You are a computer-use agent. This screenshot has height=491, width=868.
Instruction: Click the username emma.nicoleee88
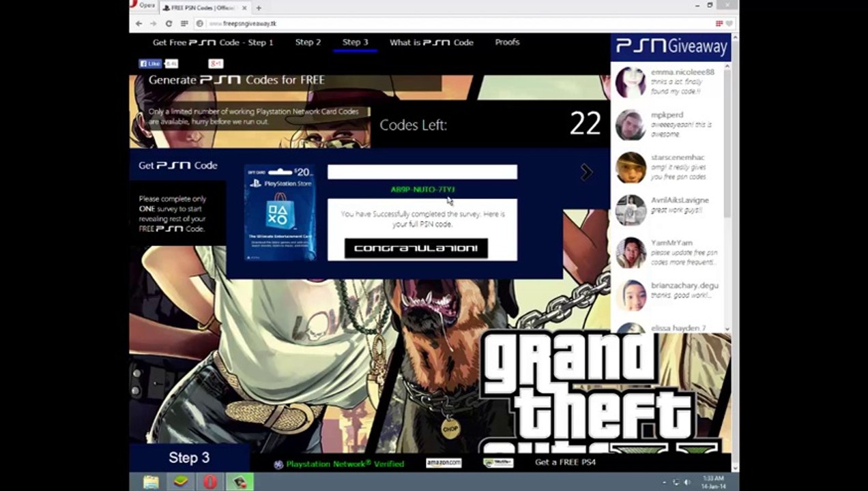click(682, 72)
